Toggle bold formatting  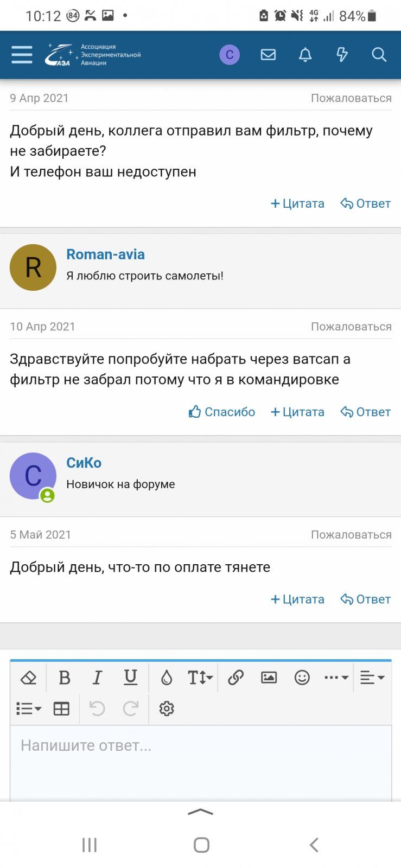[64, 678]
